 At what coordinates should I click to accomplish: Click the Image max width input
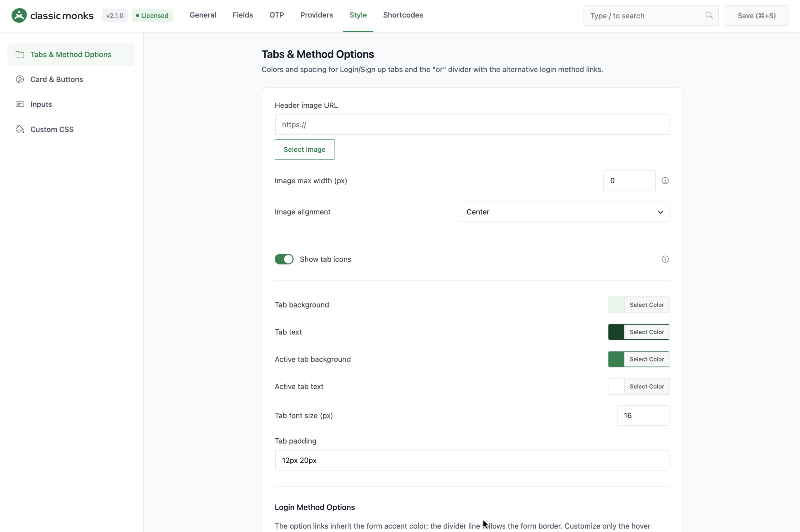[629, 181]
